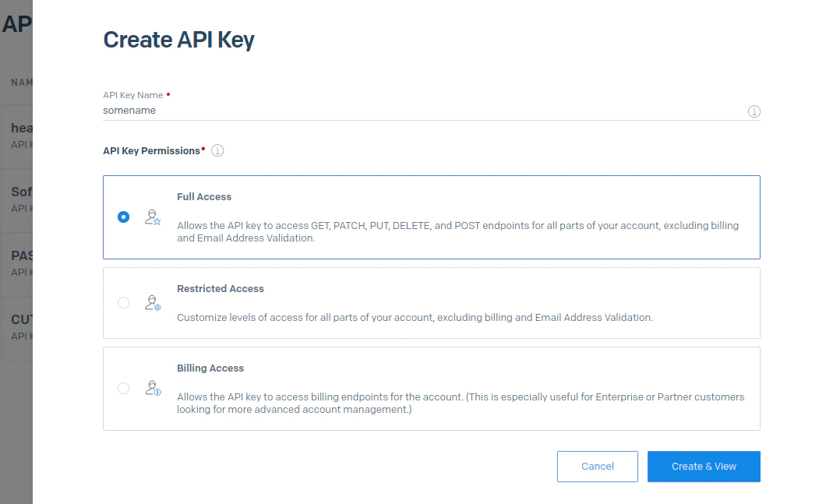
Task: Click the 'Customize levels of access' description
Action: [415, 318]
